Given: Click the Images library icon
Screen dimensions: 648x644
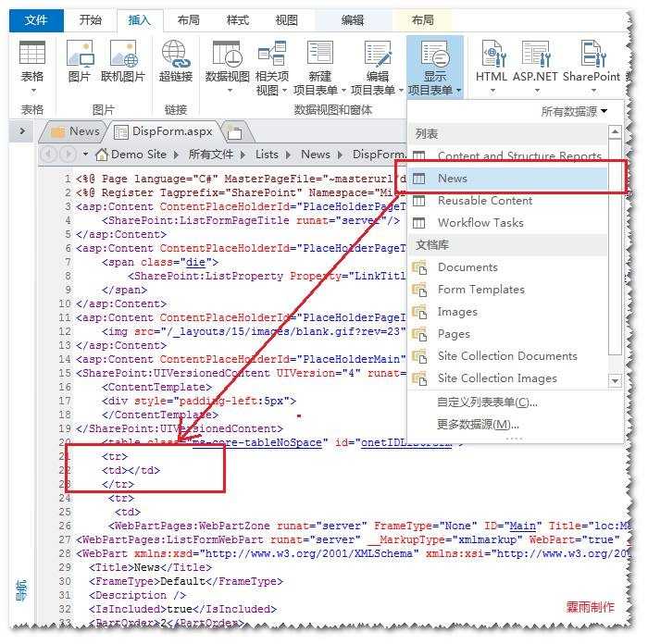Looking at the screenshot, I should tap(419, 313).
